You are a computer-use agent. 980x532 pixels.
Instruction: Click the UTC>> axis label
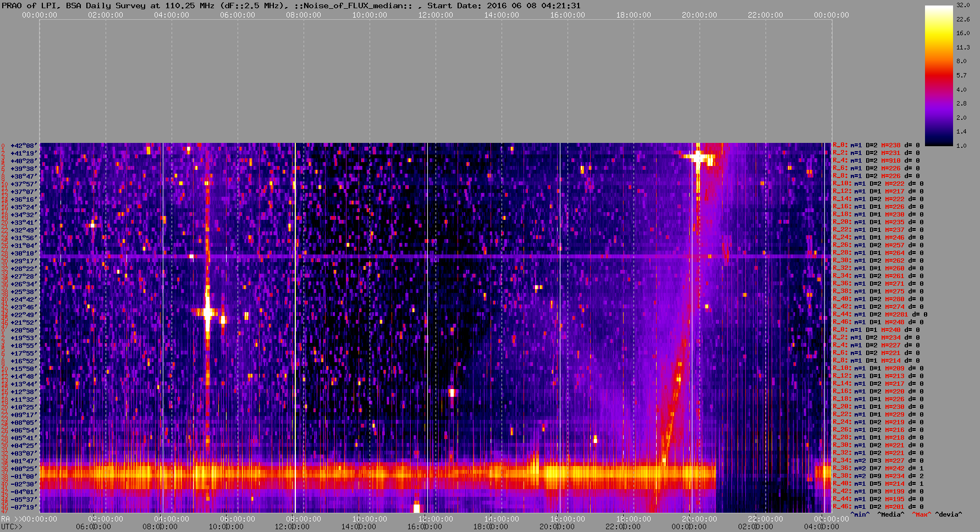click(12, 527)
